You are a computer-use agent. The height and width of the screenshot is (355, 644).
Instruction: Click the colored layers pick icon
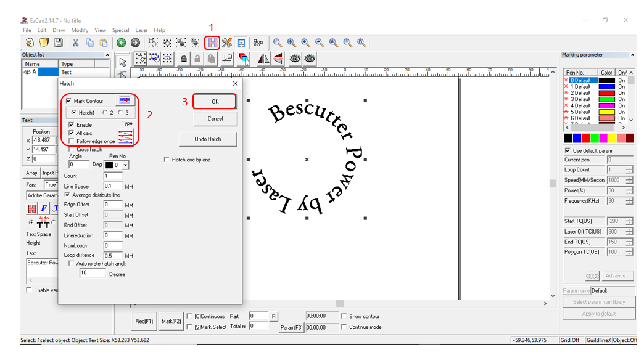click(244, 59)
